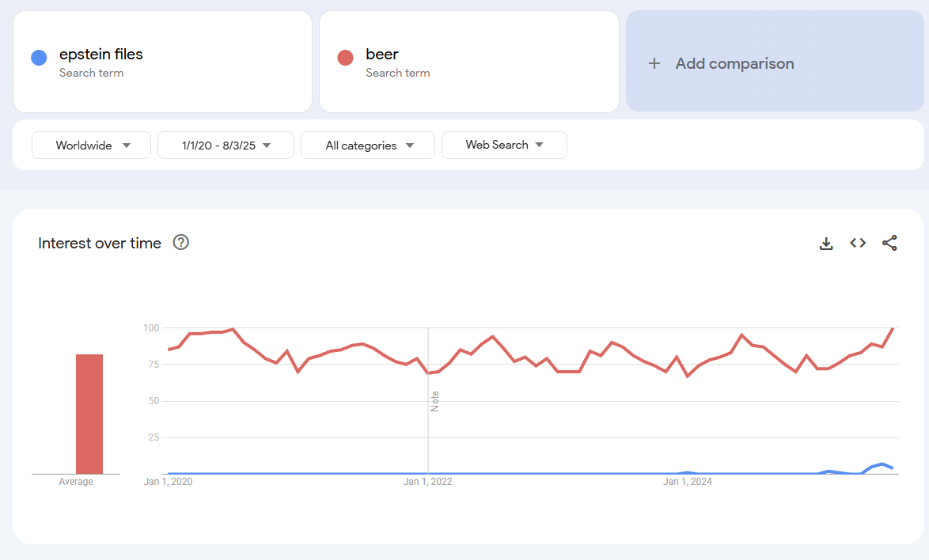Click the Jan 1, 2022 axis label

428,481
